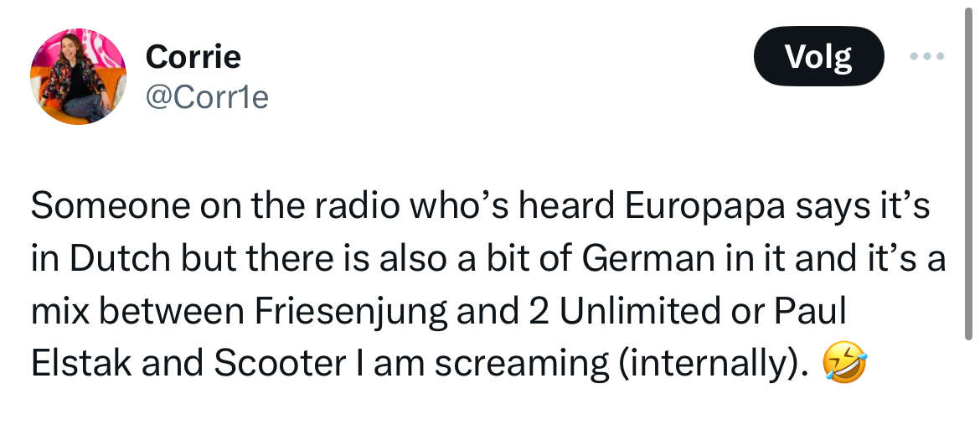The height and width of the screenshot is (430, 980).
Task: Visit the @Corr1e handle link
Action: [207, 97]
